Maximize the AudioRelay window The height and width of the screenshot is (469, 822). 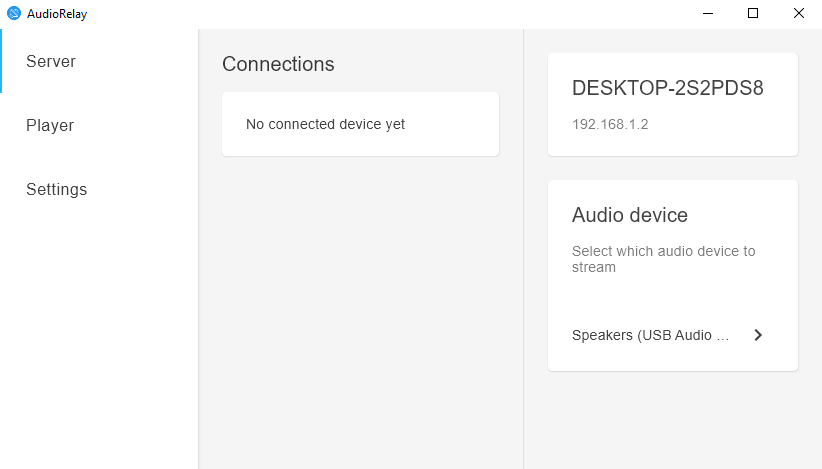coord(753,13)
